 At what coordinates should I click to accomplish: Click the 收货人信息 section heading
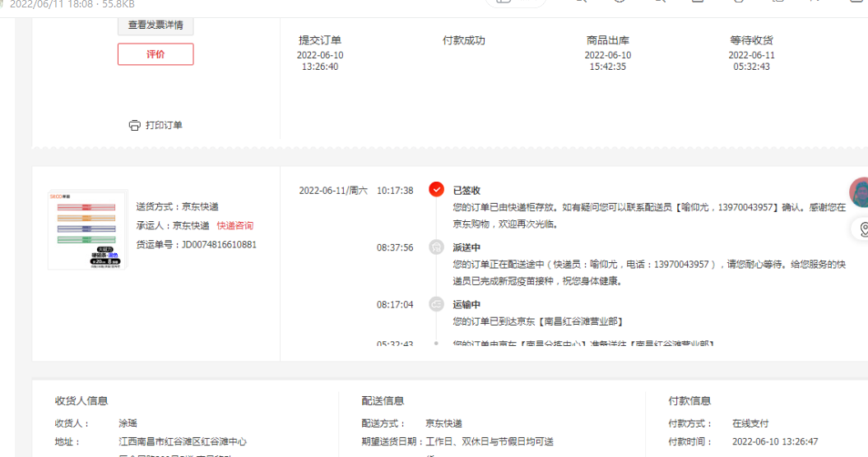pyautogui.click(x=81, y=400)
